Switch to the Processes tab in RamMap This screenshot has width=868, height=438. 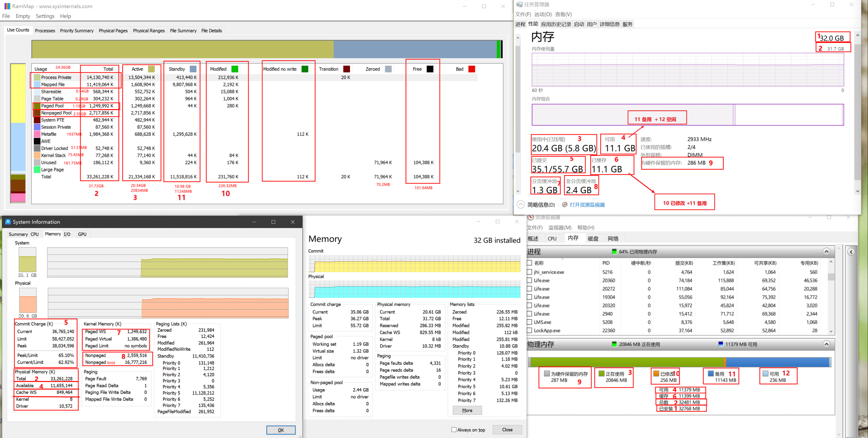[45, 31]
